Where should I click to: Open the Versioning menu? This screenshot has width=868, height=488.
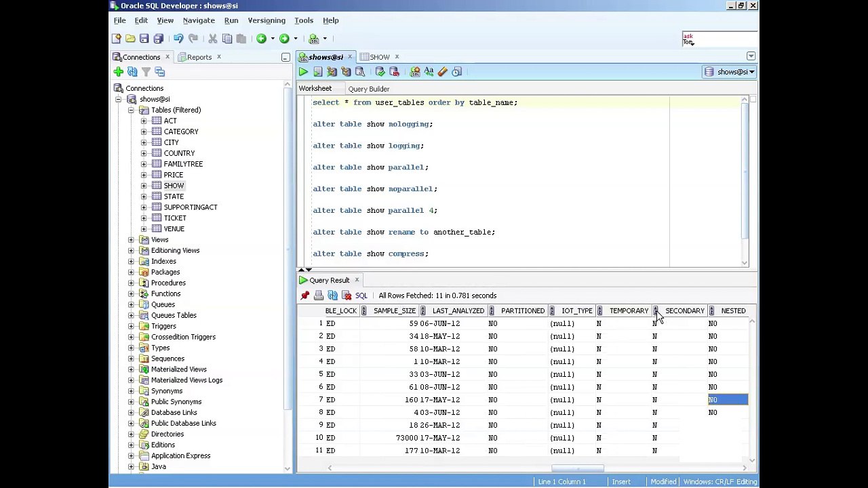tap(267, 20)
